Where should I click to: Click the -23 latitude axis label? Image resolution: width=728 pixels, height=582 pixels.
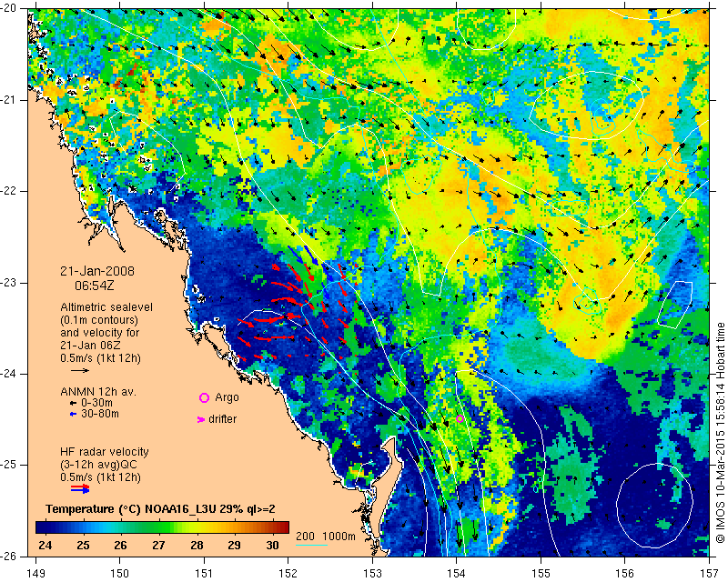(12, 283)
